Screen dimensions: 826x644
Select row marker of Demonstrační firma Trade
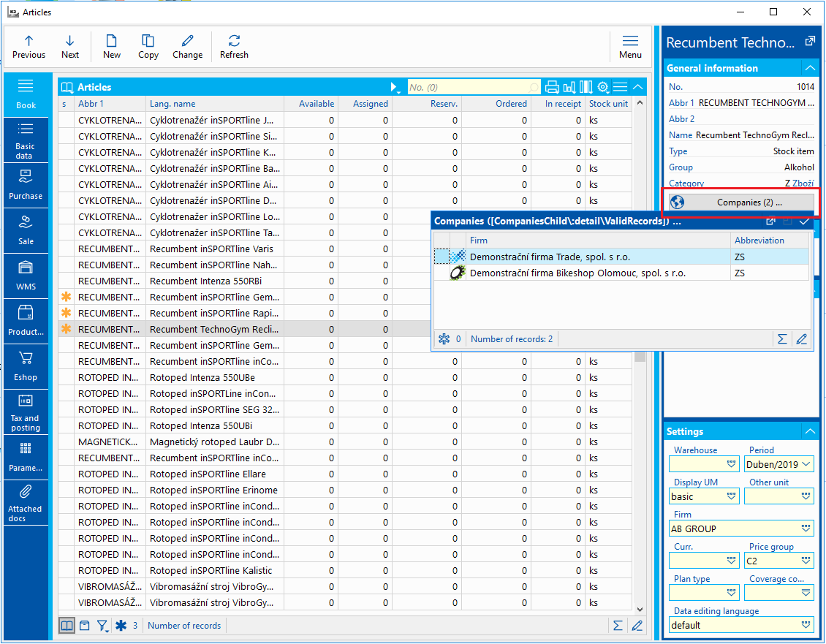pos(442,257)
